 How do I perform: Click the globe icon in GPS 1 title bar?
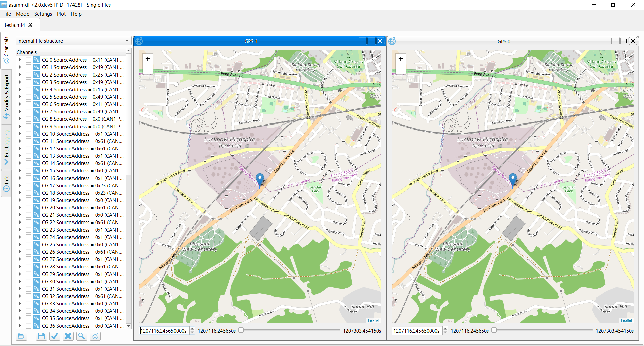139,41
